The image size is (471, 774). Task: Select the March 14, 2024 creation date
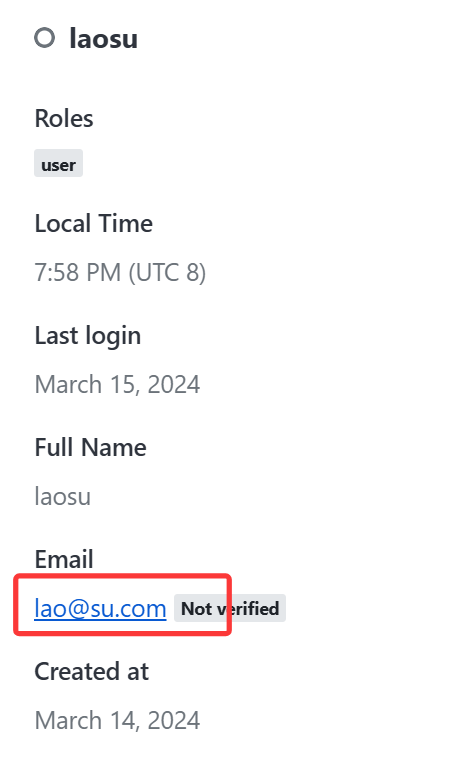(x=117, y=720)
